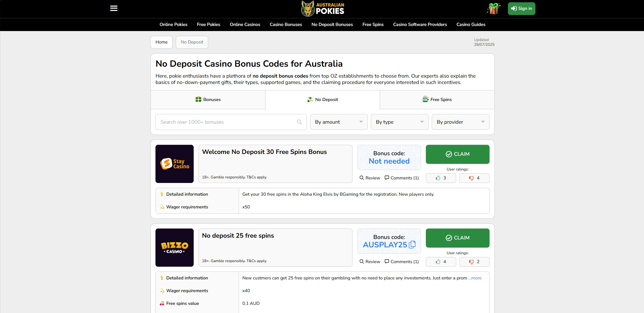Thumbs down the Bizzo Casino bonus
Viewport: 644px width, 313px height.
pos(474,262)
